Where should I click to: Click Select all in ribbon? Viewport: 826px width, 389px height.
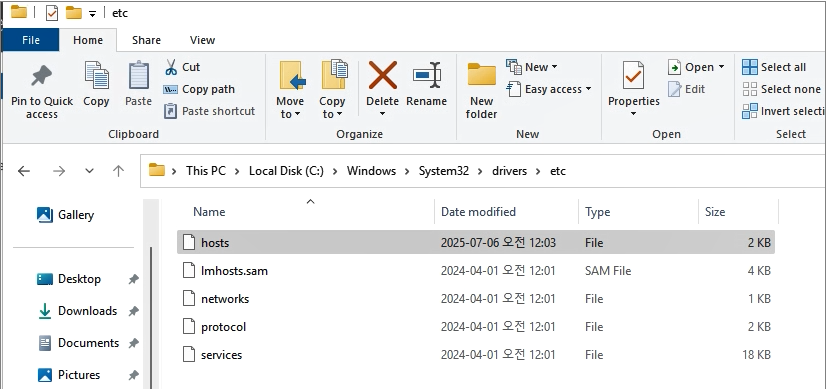pos(774,67)
